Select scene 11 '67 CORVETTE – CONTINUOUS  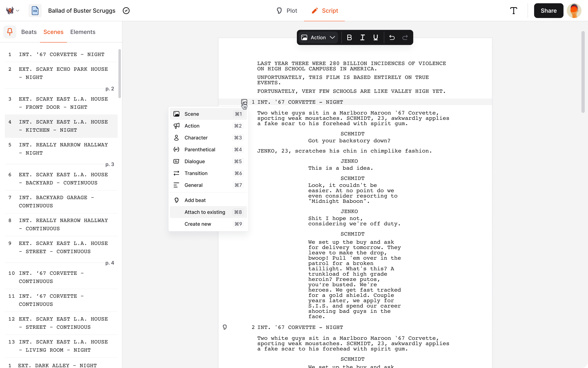(x=61, y=300)
